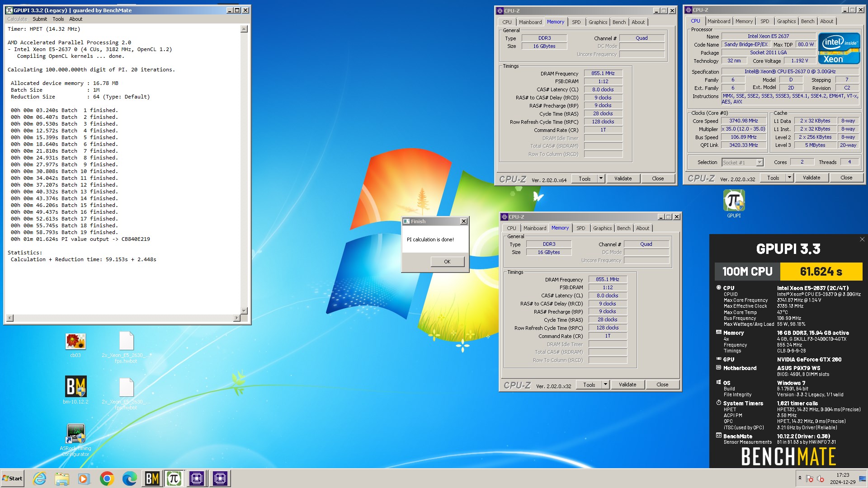Image resolution: width=868 pixels, height=488 pixels.
Task: Open GPUPI Tools menu
Action: click(58, 19)
